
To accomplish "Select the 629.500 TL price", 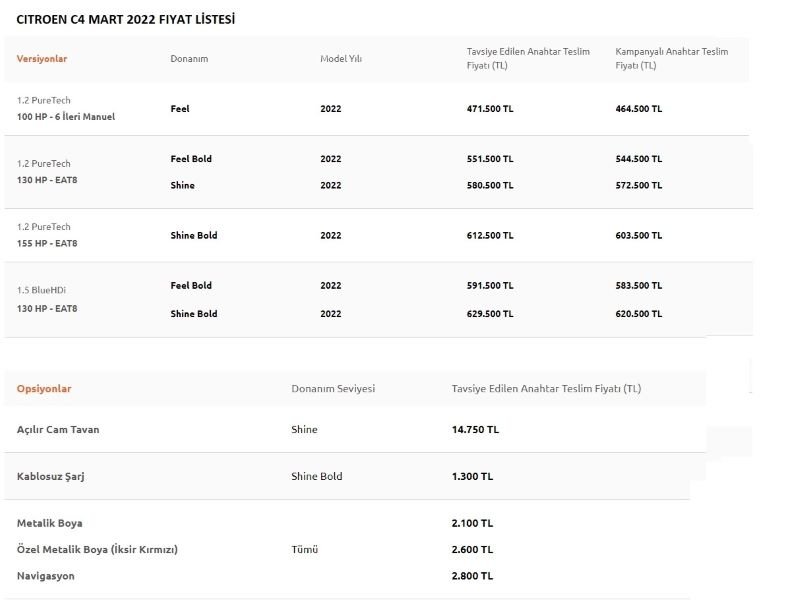I will coord(490,314).
